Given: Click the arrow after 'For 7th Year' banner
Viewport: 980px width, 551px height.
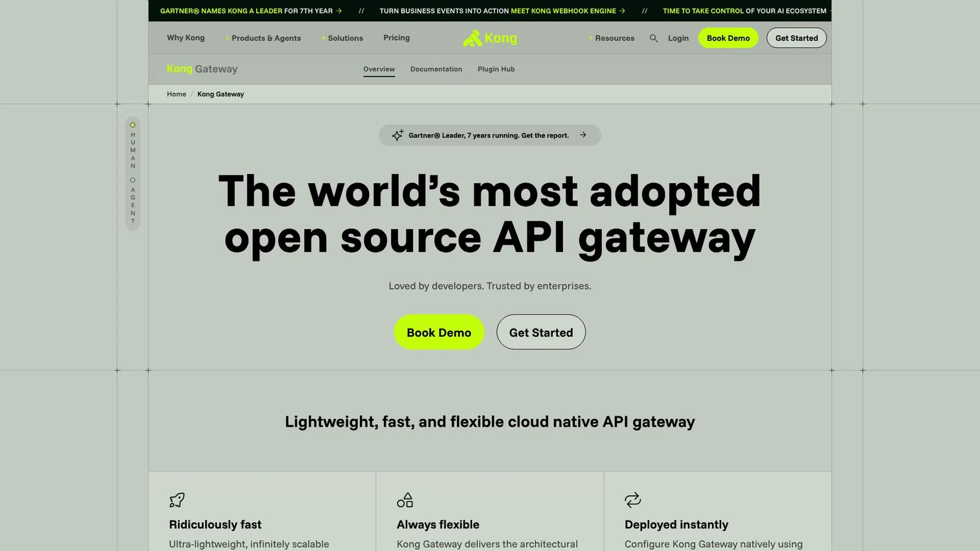Looking at the screenshot, I should [339, 11].
